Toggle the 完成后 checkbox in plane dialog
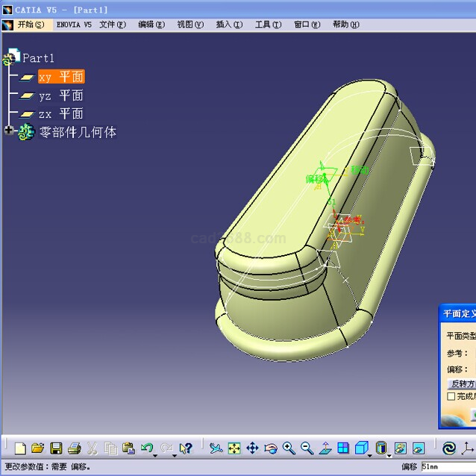476x476 pixels. pyautogui.click(x=451, y=396)
